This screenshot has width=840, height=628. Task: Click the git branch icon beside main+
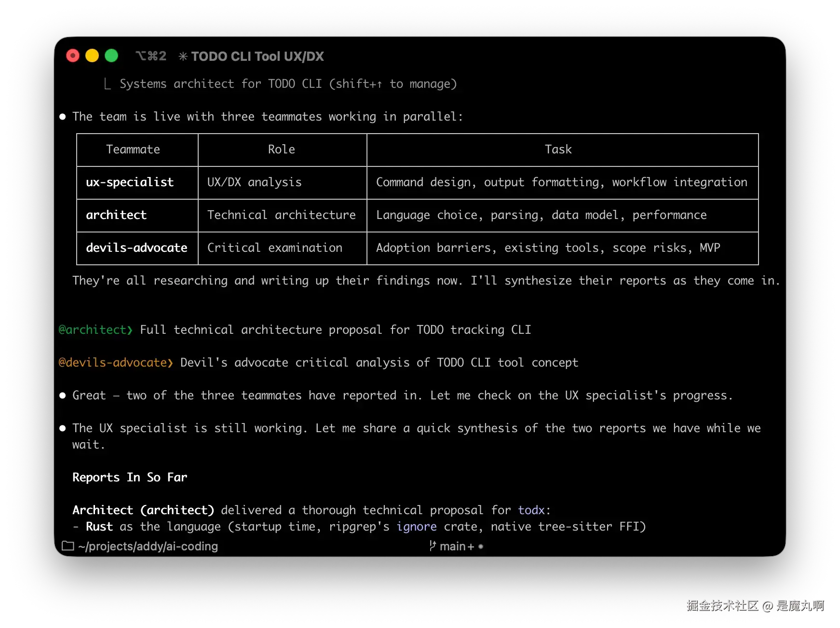pyautogui.click(x=433, y=546)
